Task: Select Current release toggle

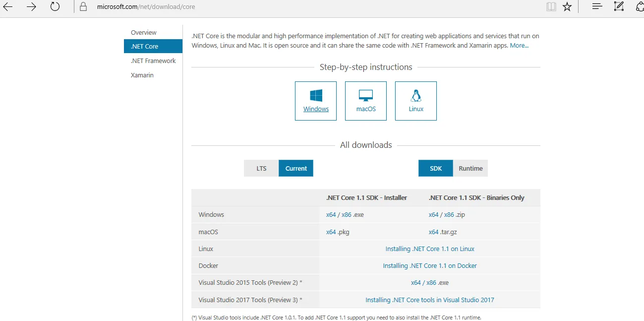Action: (296, 168)
